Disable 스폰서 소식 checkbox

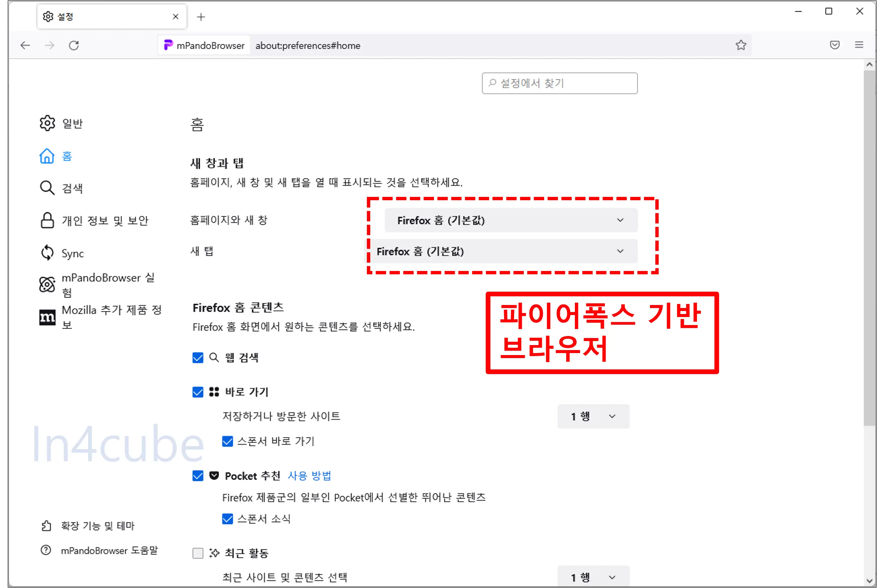(x=227, y=519)
